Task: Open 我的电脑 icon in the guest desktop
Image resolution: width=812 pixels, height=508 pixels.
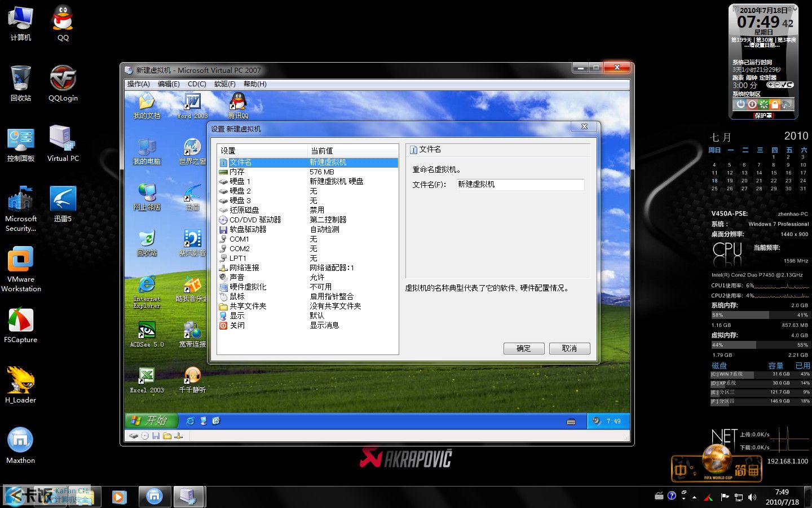Action: (x=147, y=151)
